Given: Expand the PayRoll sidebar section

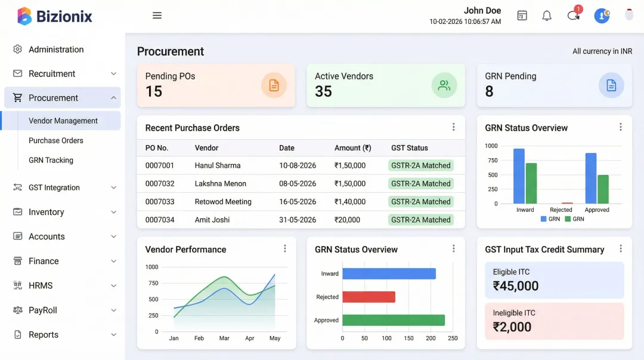Looking at the screenshot, I should tap(113, 310).
